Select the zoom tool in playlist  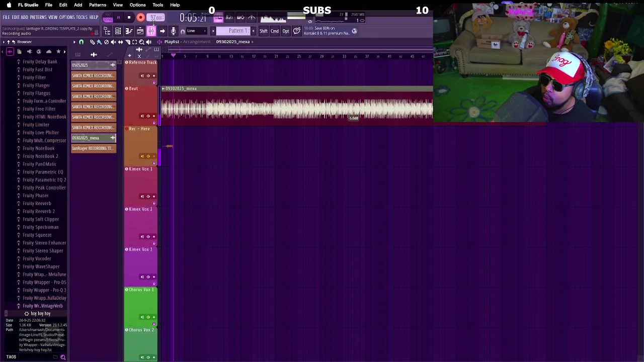(141, 42)
